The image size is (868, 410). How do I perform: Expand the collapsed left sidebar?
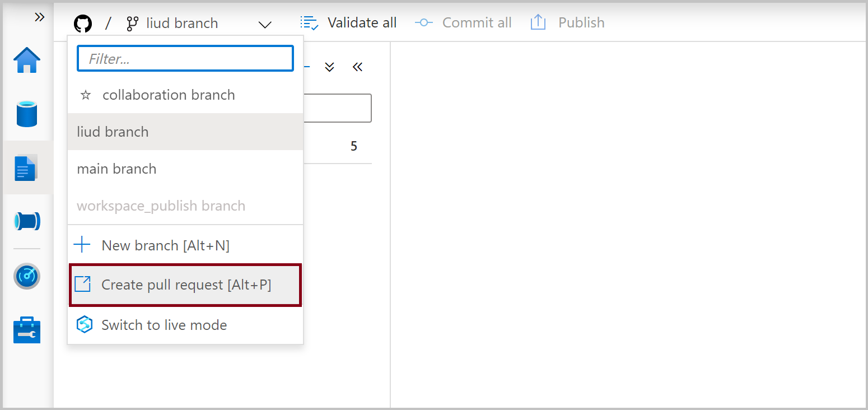coord(39,16)
